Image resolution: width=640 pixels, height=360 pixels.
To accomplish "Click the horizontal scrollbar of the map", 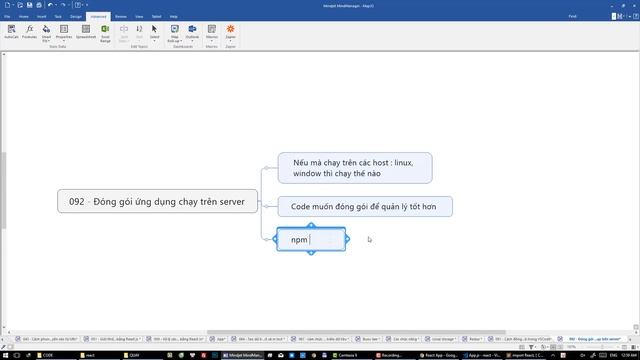I will (356, 332).
